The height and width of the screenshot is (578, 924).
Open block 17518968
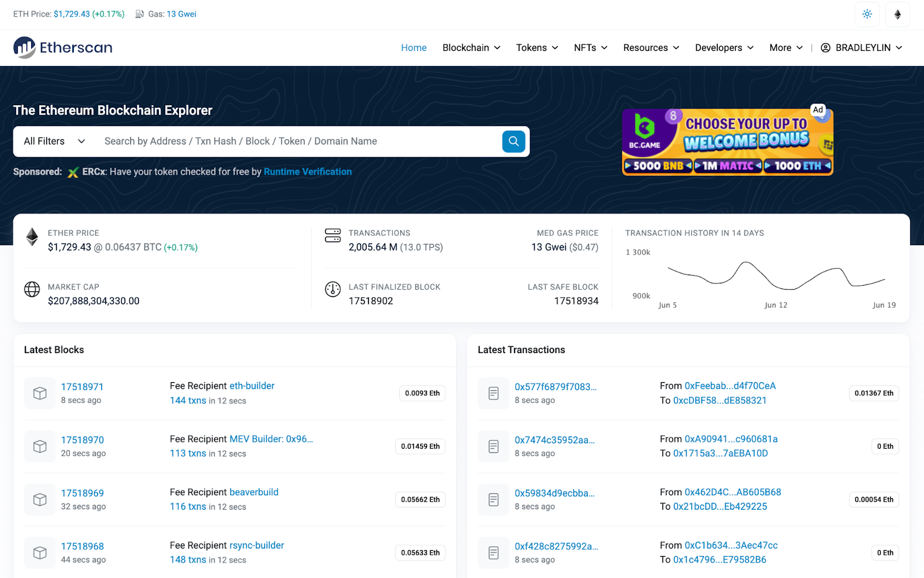click(x=83, y=546)
